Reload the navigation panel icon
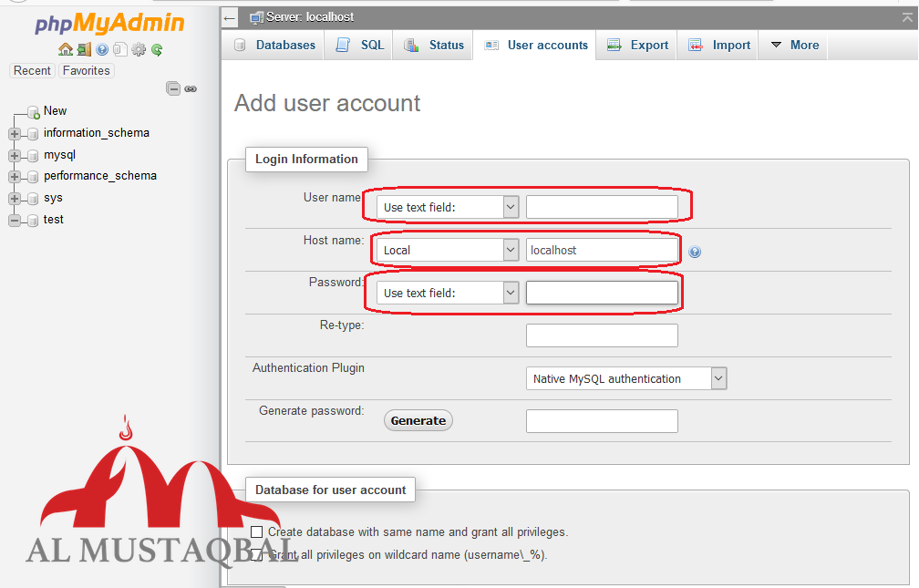Viewport: 919px width, 588px height. point(156,49)
